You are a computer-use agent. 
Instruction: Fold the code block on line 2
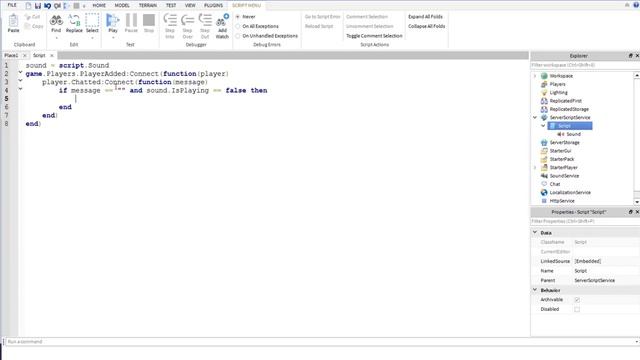coord(20,72)
